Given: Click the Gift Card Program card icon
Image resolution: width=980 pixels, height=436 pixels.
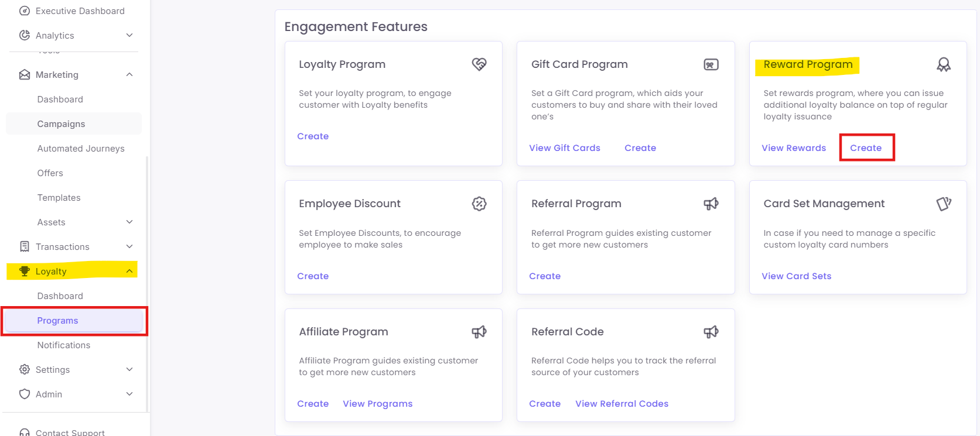Looking at the screenshot, I should pos(711,64).
